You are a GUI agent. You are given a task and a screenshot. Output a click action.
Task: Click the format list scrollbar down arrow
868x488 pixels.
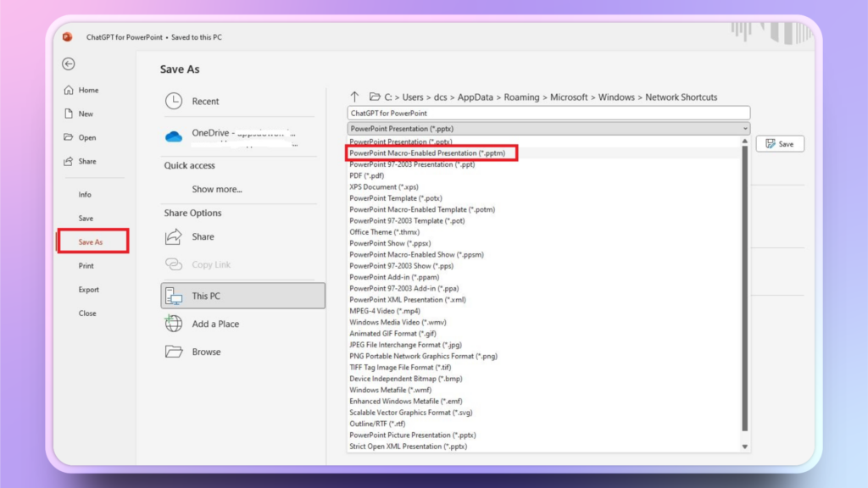coord(745,446)
